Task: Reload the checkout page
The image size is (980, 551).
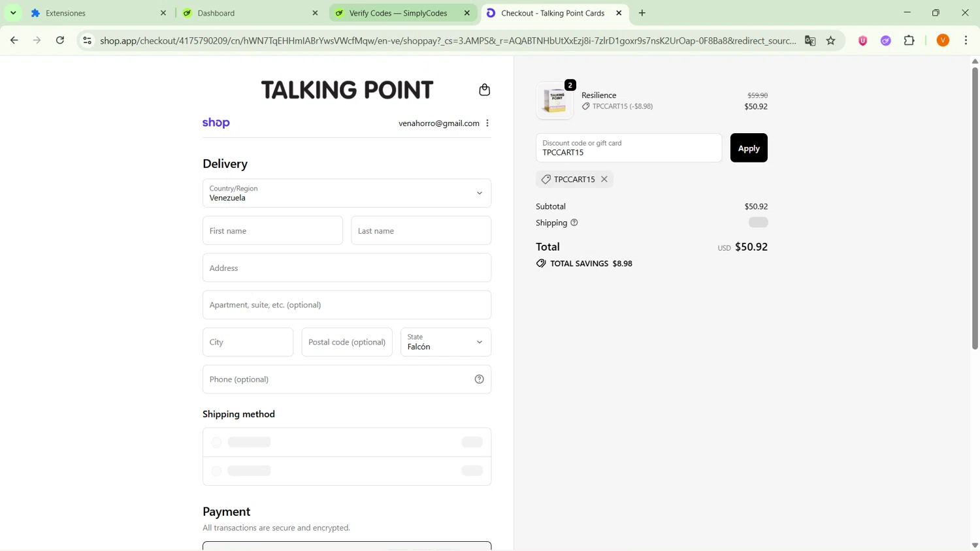Action: coord(60,40)
